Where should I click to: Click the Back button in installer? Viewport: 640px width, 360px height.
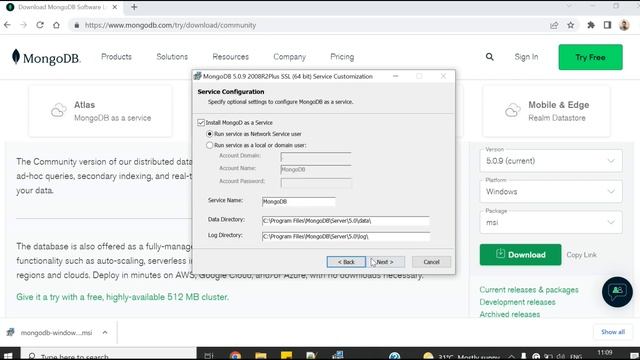[x=346, y=262]
